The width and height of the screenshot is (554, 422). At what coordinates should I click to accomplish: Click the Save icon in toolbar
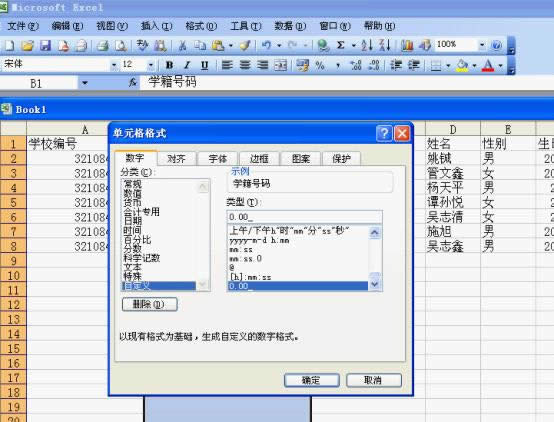pos(45,45)
